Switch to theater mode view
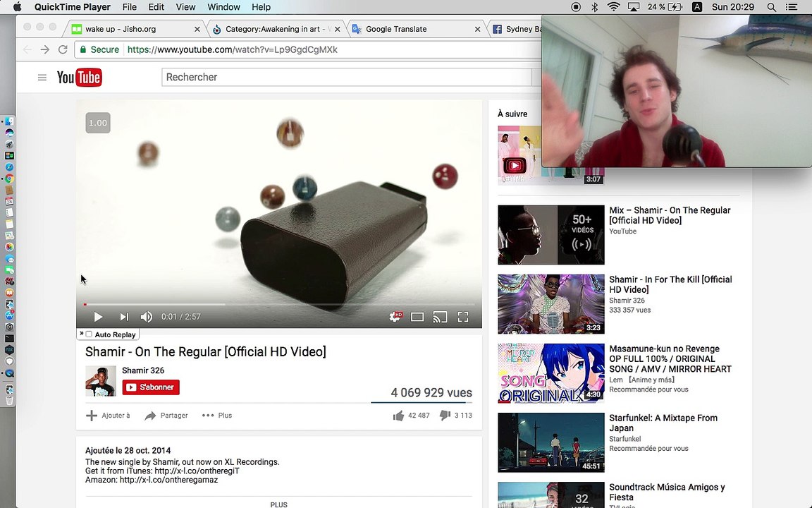812x508 pixels. click(417, 317)
